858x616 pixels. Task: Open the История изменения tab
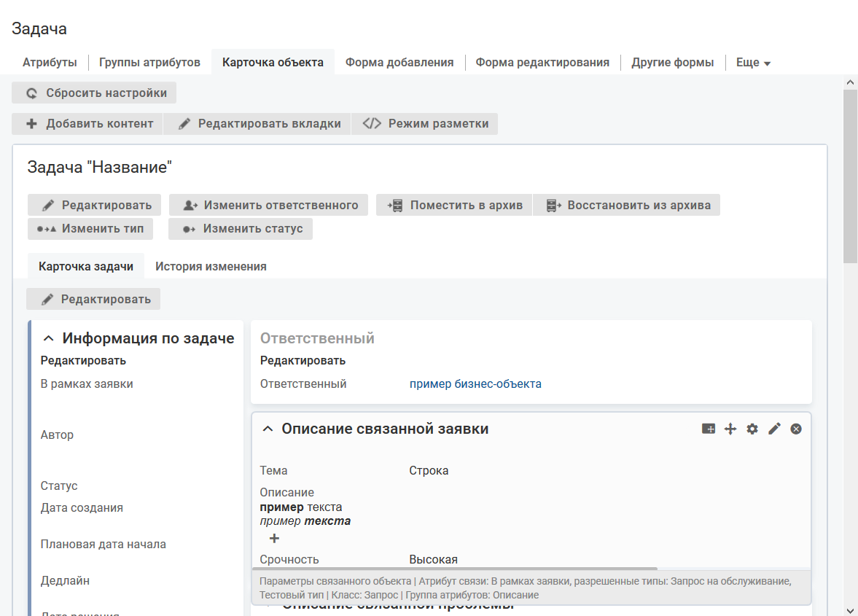tap(211, 266)
